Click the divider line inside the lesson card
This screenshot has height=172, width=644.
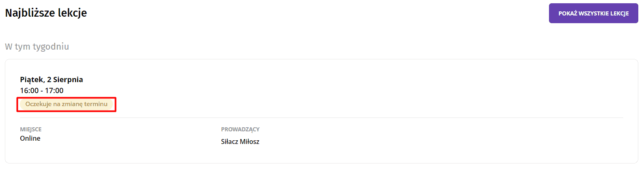[x=322, y=118]
